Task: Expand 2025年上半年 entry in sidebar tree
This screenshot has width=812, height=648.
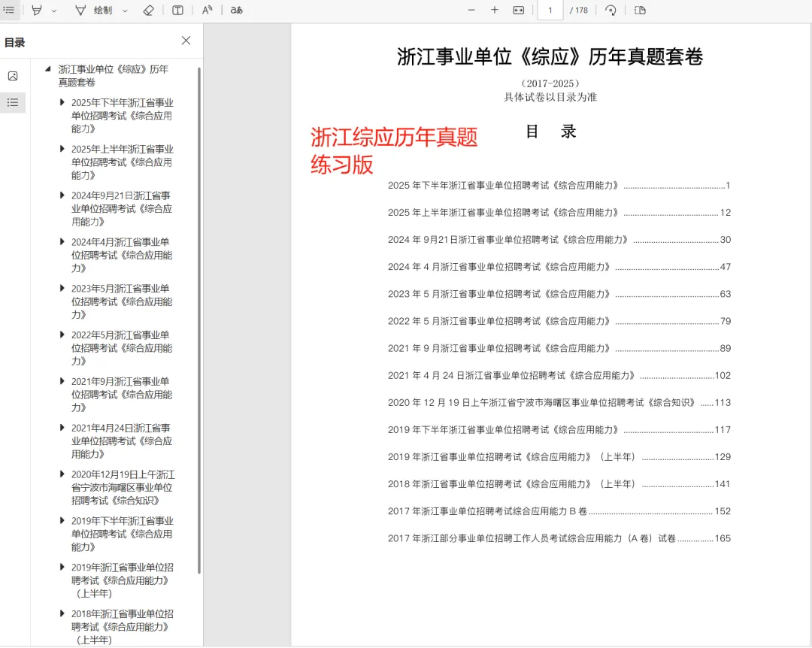Action: tap(62, 149)
